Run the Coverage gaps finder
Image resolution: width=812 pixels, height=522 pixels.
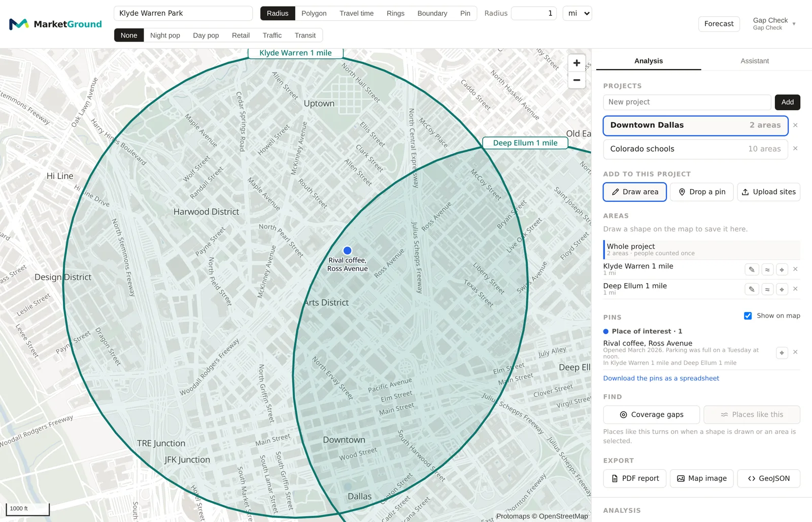tap(652, 414)
